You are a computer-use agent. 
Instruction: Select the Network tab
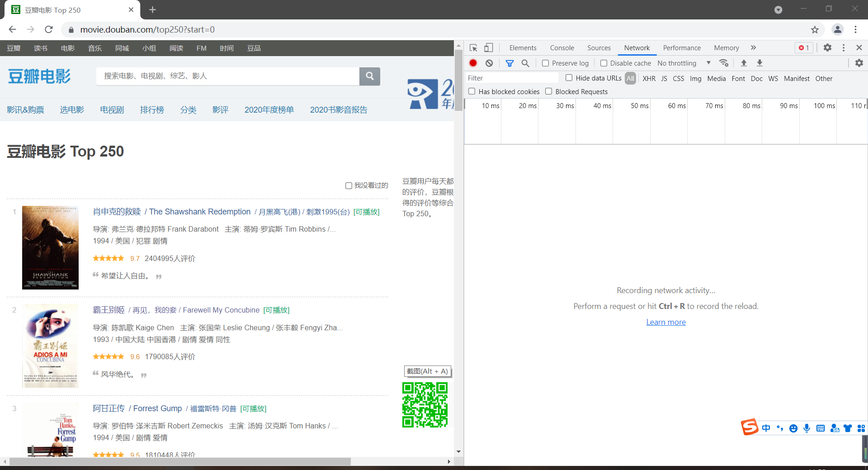[637, 48]
